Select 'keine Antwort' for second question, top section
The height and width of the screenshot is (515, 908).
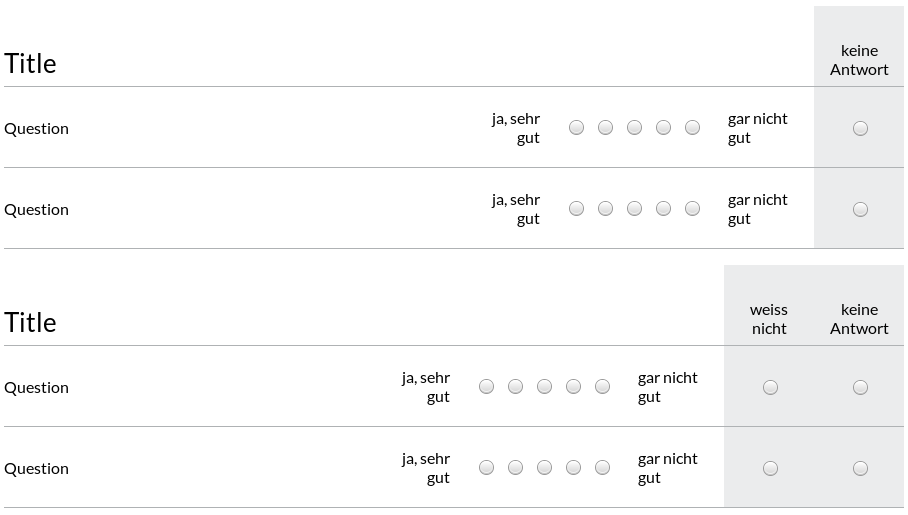click(860, 209)
